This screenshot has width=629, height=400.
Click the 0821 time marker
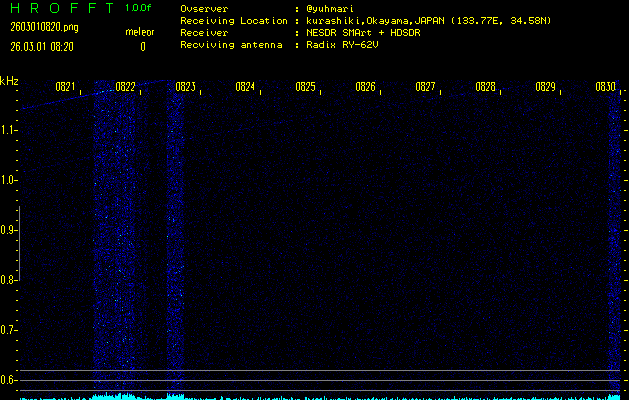[x=65, y=87]
